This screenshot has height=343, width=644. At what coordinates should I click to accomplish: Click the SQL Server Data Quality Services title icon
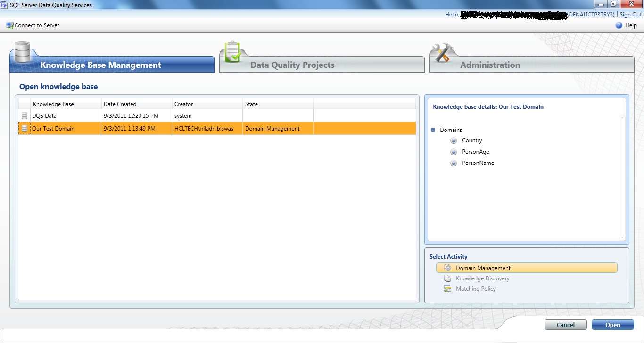(x=4, y=5)
